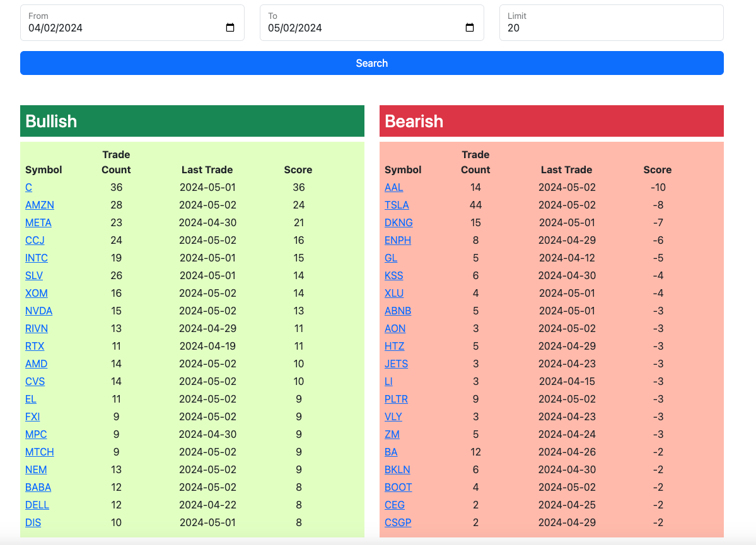Viewport: 756px width, 545px height.
Task: Focus the Limit input field
Action: (612, 23)
